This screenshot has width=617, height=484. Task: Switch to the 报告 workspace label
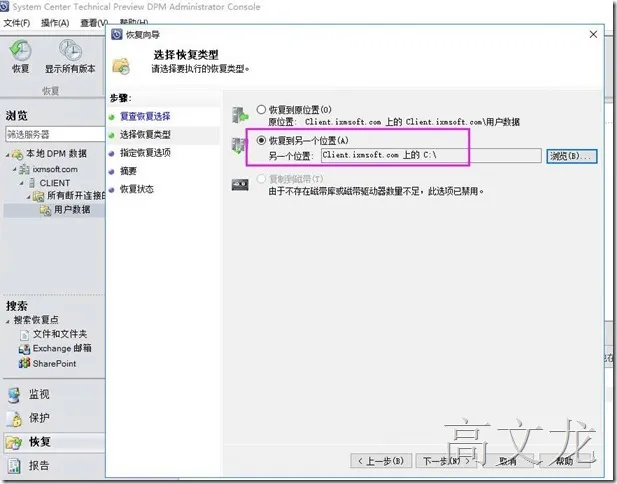39,466
